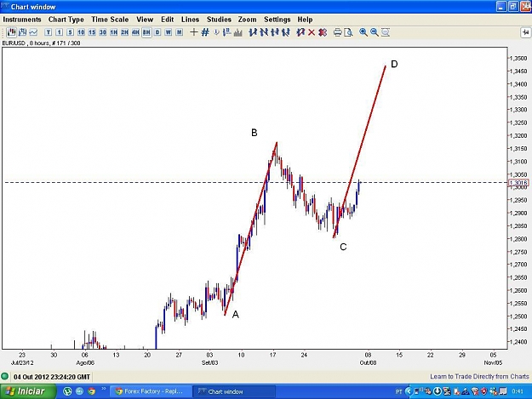
Task: Launch Chrome from quick launch
Action: click(x=91, y=391)
